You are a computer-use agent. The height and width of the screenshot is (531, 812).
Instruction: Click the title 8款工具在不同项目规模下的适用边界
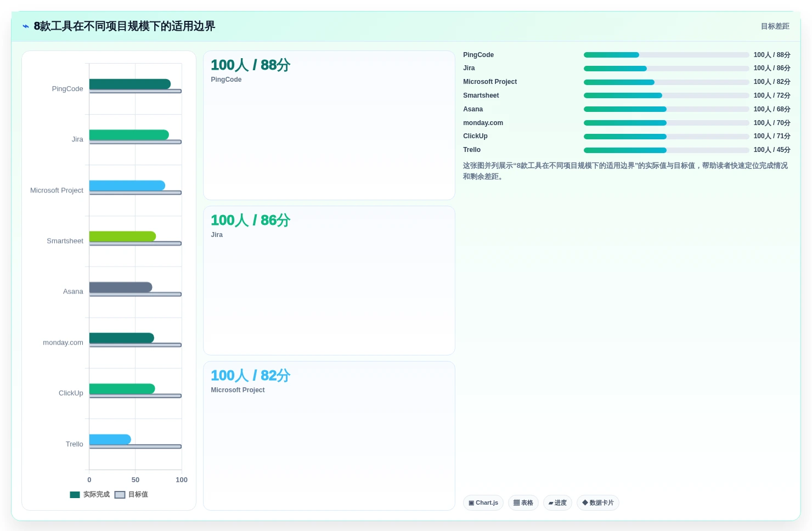point(125,26)
